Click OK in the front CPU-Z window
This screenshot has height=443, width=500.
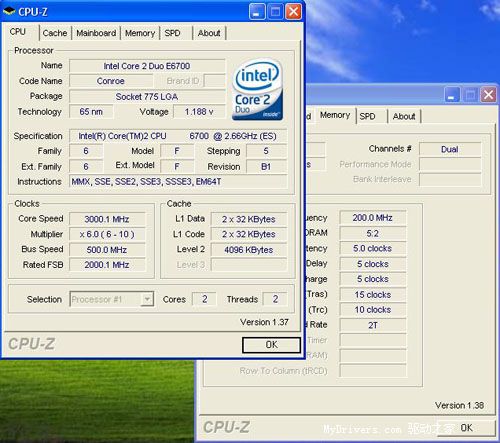coord(271,345)
